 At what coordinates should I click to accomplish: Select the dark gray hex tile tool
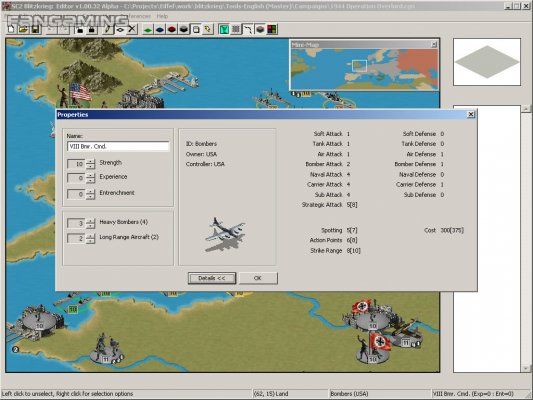[x=184, y=30]
